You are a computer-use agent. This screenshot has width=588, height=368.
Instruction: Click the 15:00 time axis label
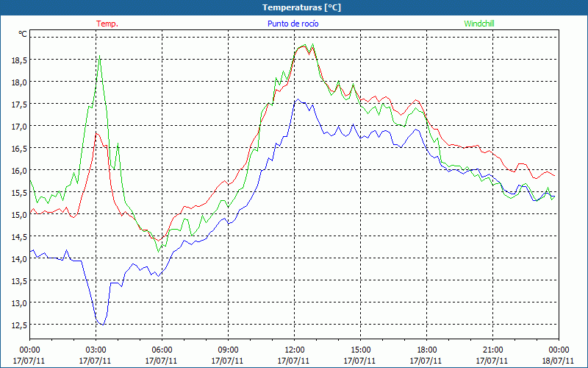click(x=360, y=350)
